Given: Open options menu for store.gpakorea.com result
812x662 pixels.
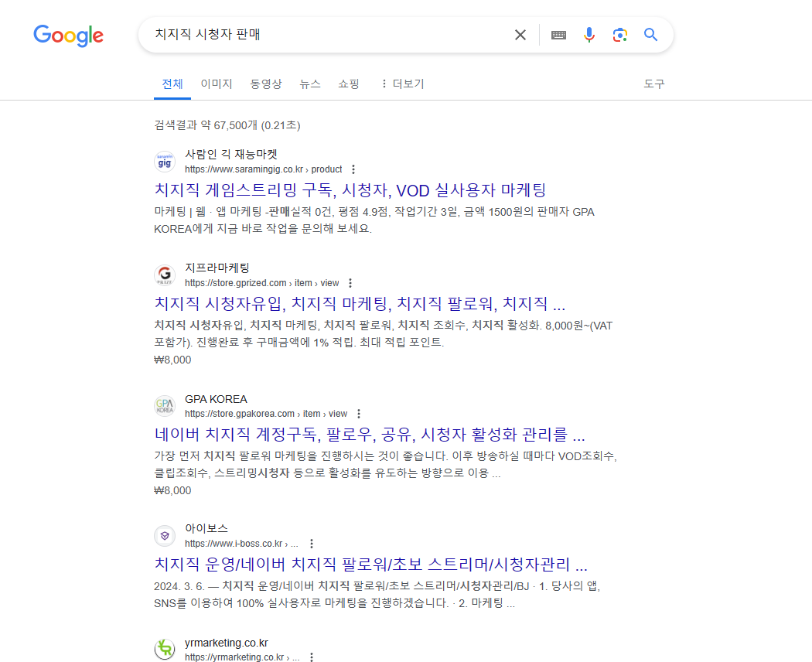Looking at the screenshot, I should coord(358,413).
